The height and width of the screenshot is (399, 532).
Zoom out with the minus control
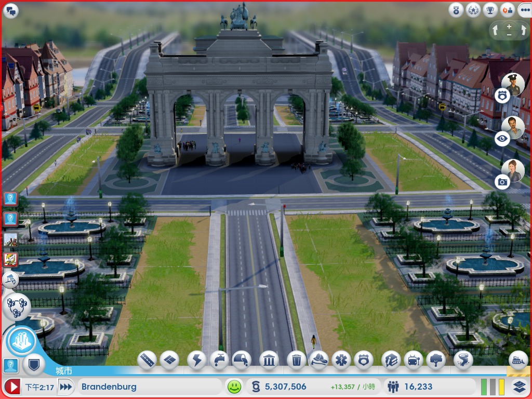(509, 35)
